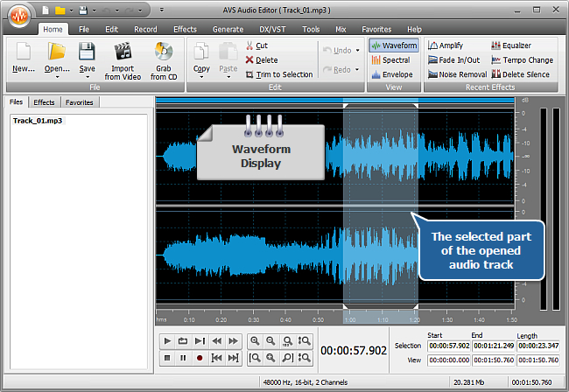Click the Zoom in magnifier icon
This screenshot has height=392, width=569.
[x=255, y=341]
